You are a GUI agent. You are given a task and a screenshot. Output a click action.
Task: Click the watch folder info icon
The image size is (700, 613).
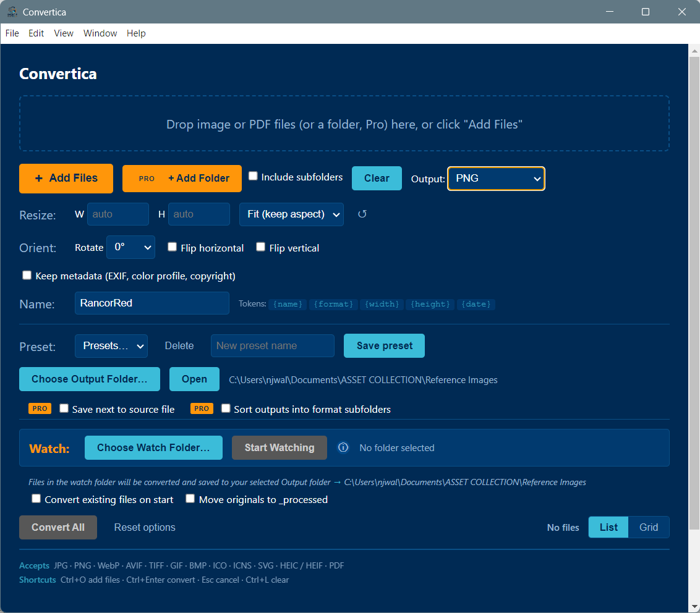(343, 447)
